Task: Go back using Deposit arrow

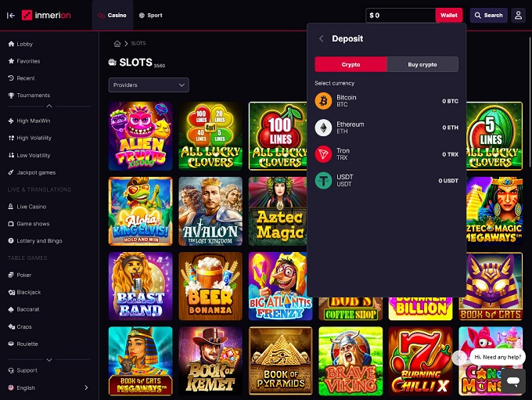Action: coord(322,38)
